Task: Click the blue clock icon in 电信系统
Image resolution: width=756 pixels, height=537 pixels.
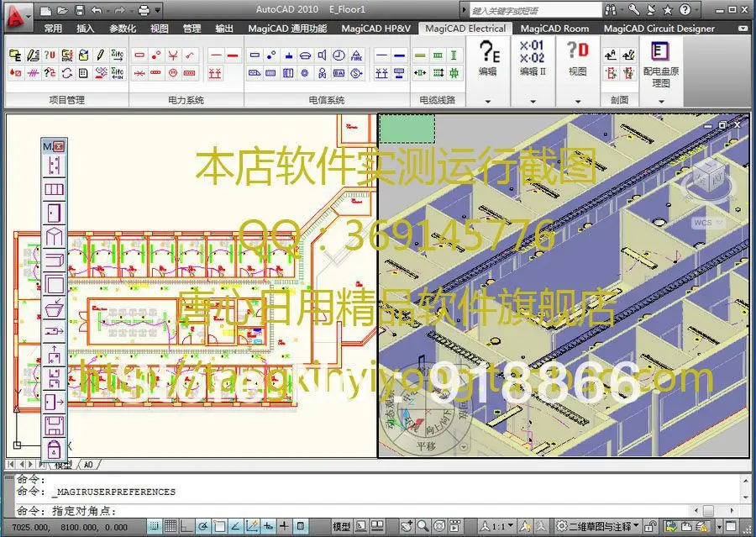Action: click(339, 55)
